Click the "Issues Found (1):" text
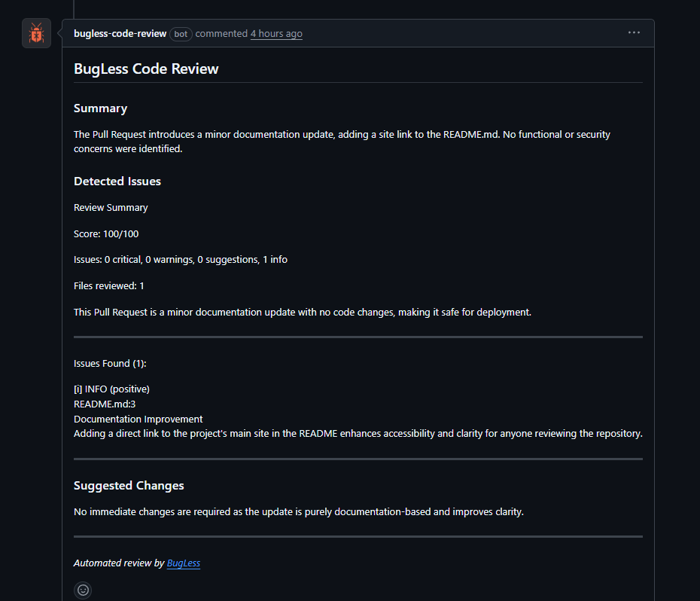 (x=110, y=363)
